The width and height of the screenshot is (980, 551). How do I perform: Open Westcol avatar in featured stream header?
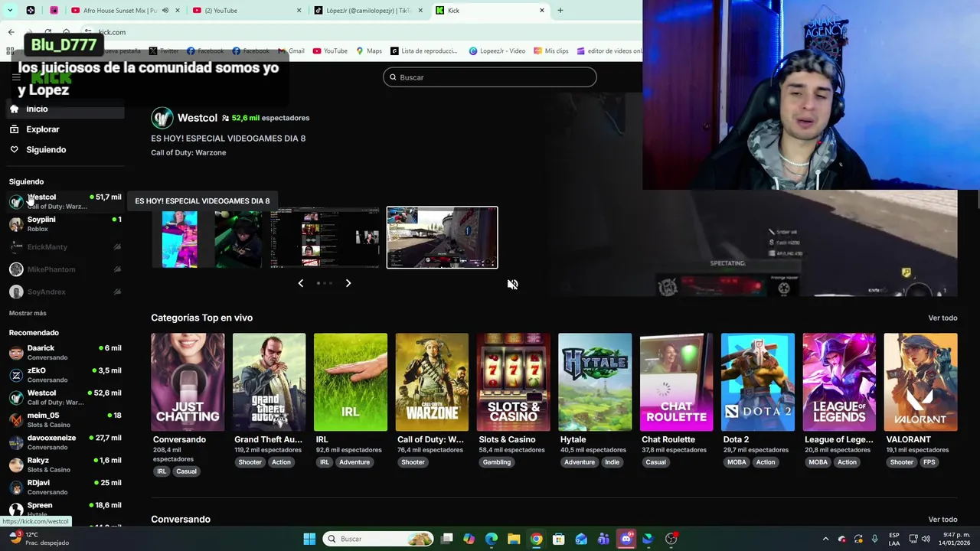[162, 118]
